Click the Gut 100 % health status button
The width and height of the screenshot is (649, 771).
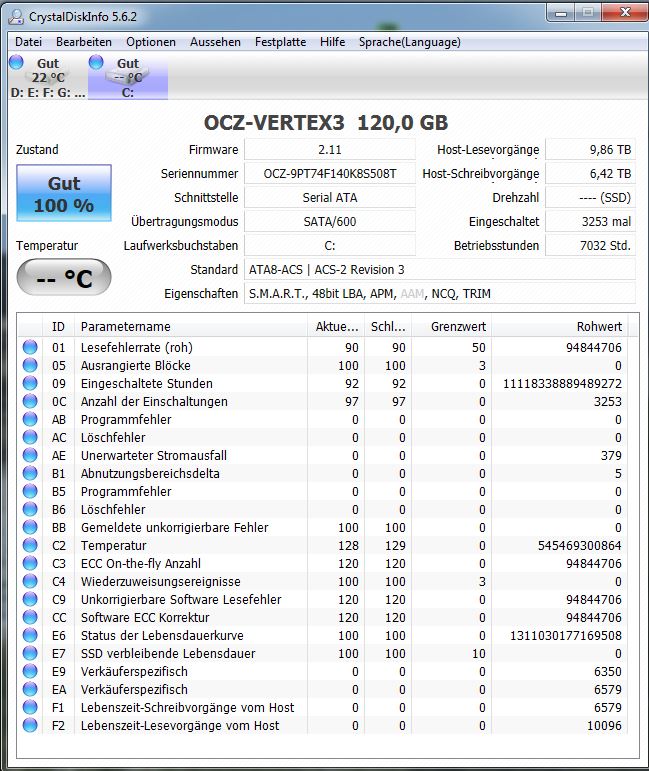(64, 193)
